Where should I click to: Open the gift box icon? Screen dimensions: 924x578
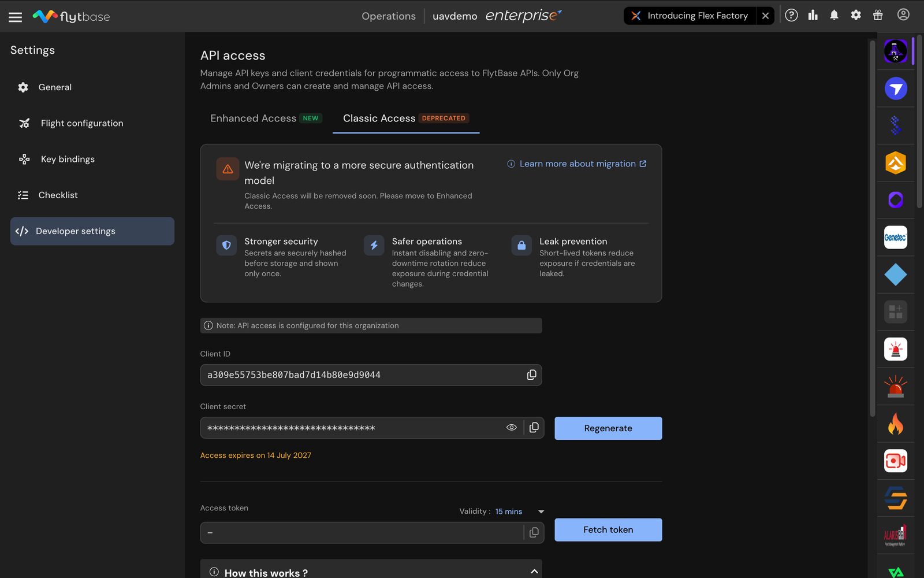878,16
